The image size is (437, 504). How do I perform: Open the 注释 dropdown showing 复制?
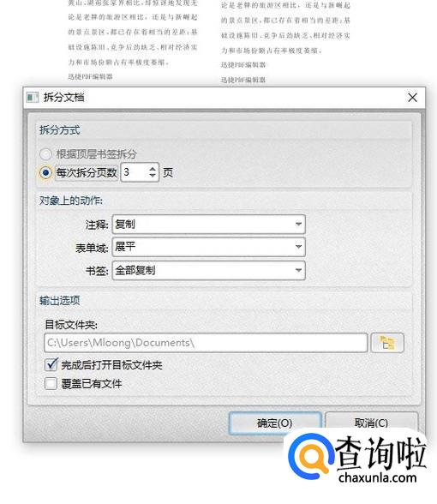(x=208, y=224)
